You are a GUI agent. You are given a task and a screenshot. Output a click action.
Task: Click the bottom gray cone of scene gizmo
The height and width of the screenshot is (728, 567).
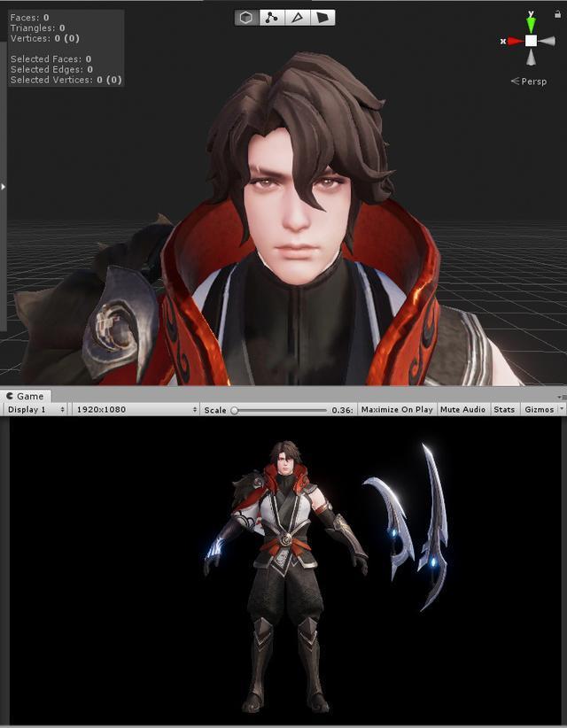(531, 58)
